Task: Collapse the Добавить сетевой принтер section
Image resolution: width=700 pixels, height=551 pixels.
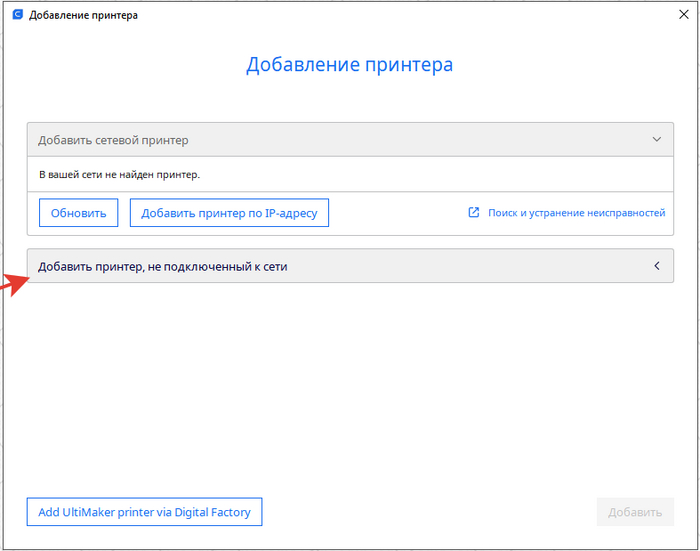Action: click(x=350, y=140)
